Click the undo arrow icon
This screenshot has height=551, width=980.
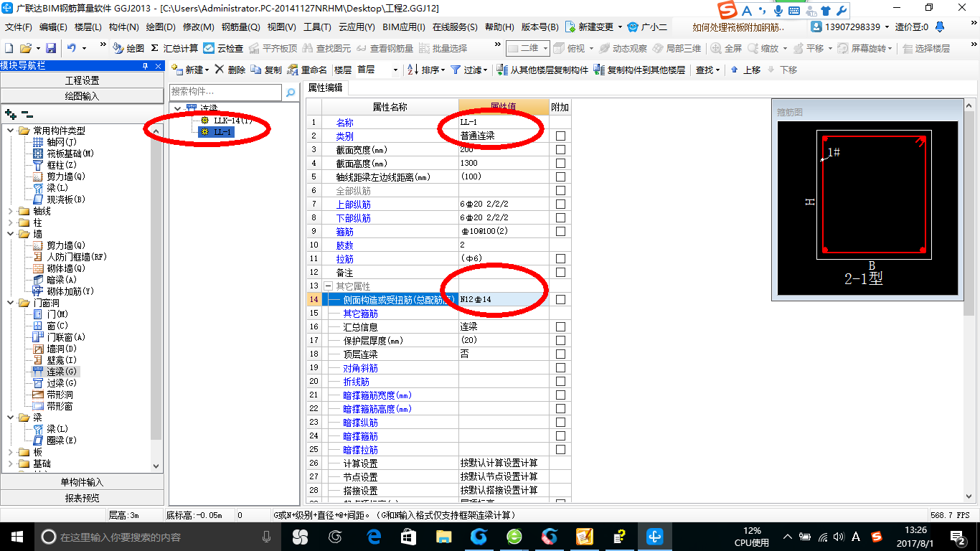pos(72,48)
